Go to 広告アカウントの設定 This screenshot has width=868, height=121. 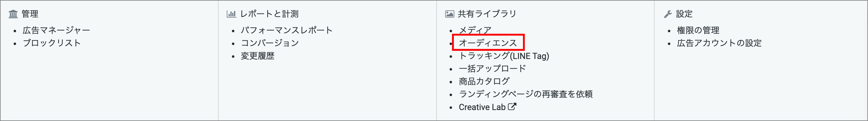tap(719, 43)
